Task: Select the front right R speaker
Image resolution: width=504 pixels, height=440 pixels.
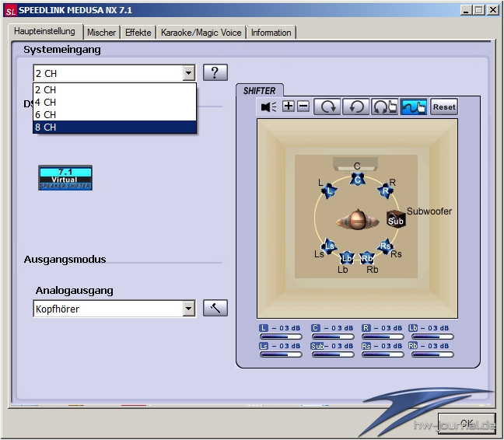Action: tap(385, 190)
